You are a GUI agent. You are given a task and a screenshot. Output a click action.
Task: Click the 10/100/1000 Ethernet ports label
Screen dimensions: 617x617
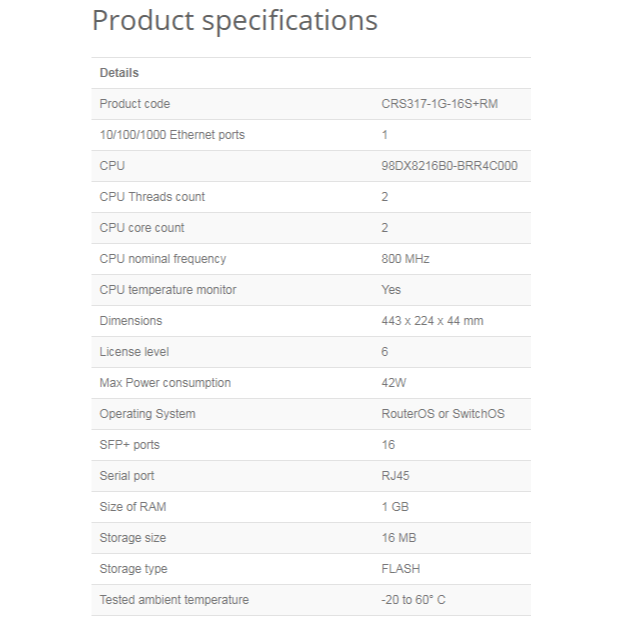pos(172,135)
